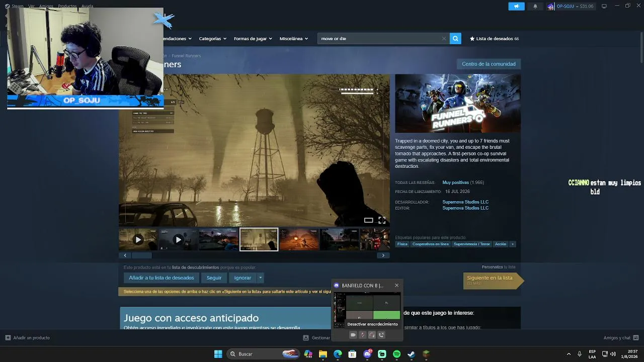Screen dimensions: 644x362
Task: Click the thumbnail strip scrollbar handle
Action: (x=141, y=255)
